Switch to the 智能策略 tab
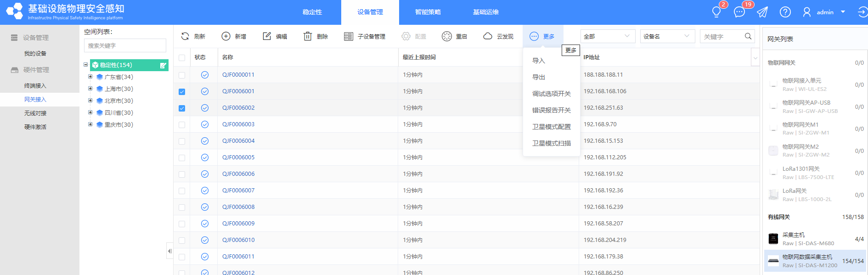This screenshot has width=868, height=275. click(428, 12)
